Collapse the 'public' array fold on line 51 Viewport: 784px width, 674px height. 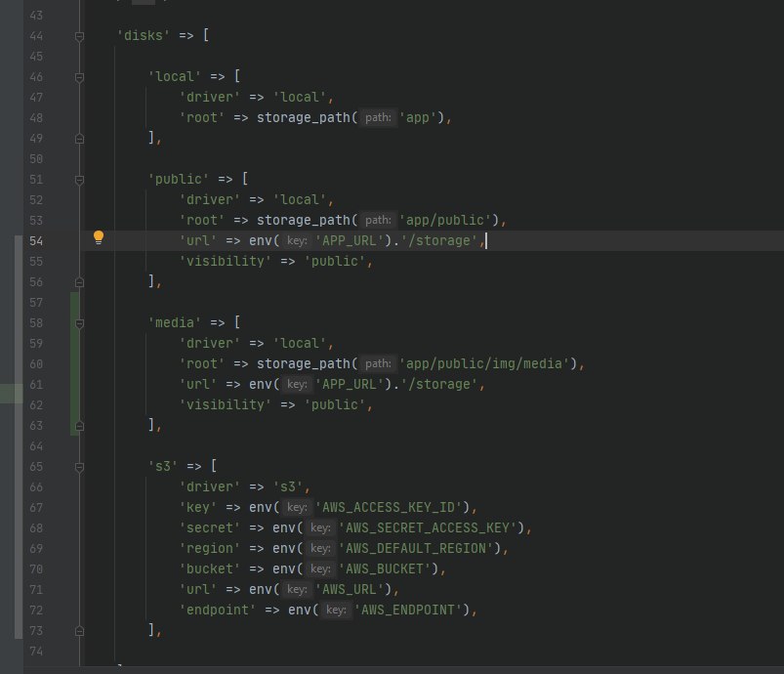79,180
